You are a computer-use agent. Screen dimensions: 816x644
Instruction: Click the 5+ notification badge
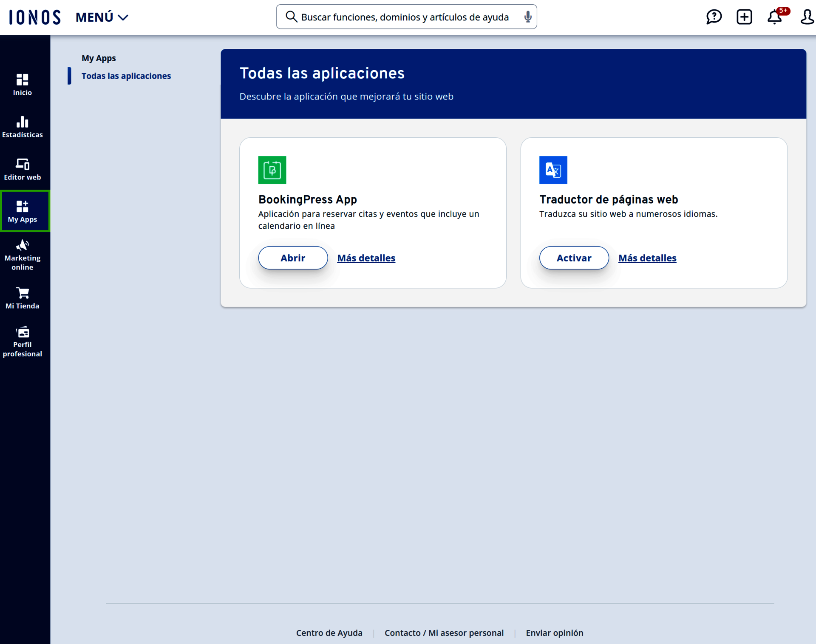point(783,11)
